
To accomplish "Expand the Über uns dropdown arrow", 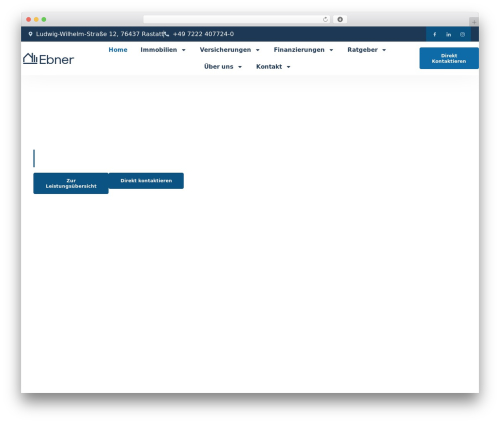I will 240,67.
